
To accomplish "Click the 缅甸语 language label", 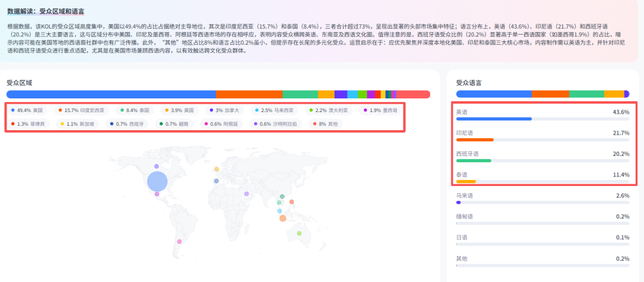I will (x=465, y=217).
